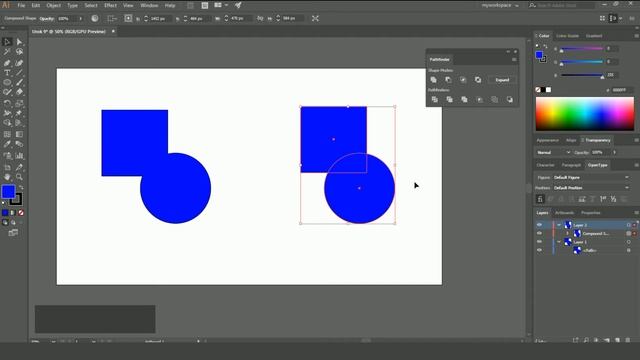640x360 pixels.
Task: Select the Scale tool
Action: [19, 103]
